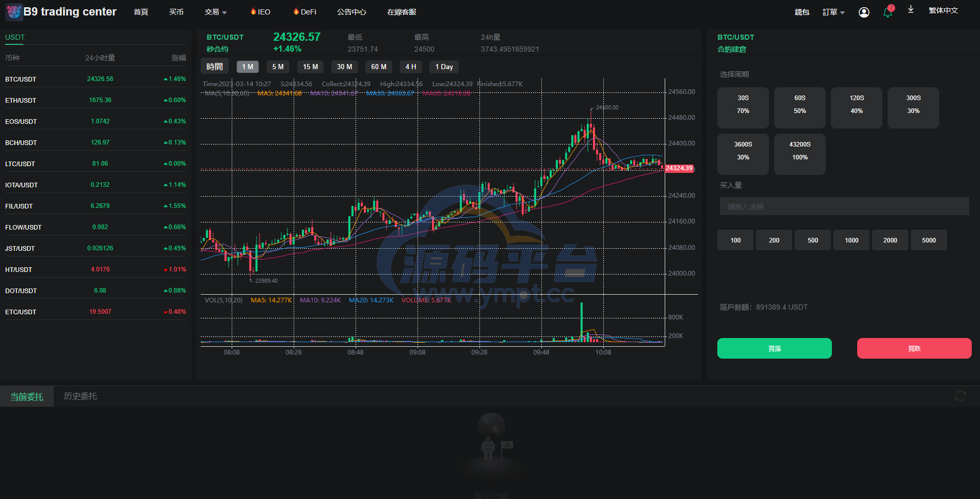This screenshot has width=980, height=499.
Task: Choose the 43200S 100% period
Action: (x=800, y=154)
